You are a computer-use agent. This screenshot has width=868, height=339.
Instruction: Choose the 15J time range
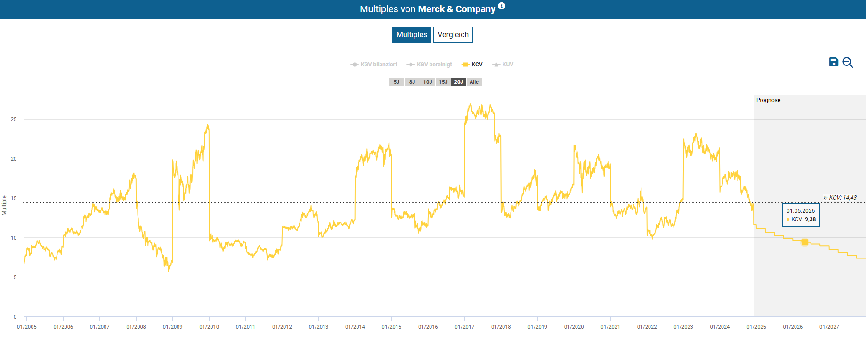point(443,82)
